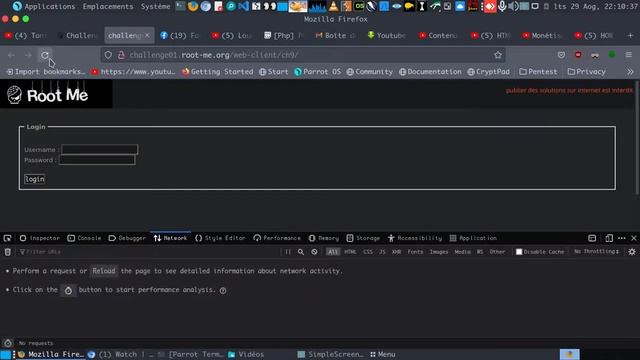This screenshot has height=360, width=640.
Task: Open the No Throttling dropdown
Action: pos(596,252)
